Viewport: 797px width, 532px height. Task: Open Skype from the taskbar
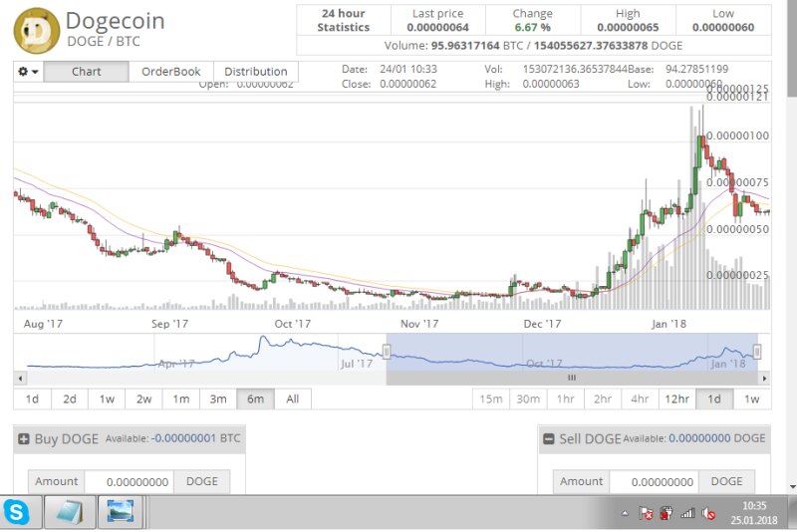click(x=17, y=512)
